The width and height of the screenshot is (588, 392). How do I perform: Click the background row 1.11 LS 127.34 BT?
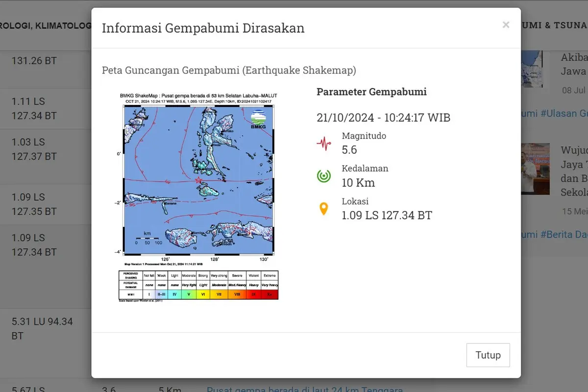click(34, 109)
